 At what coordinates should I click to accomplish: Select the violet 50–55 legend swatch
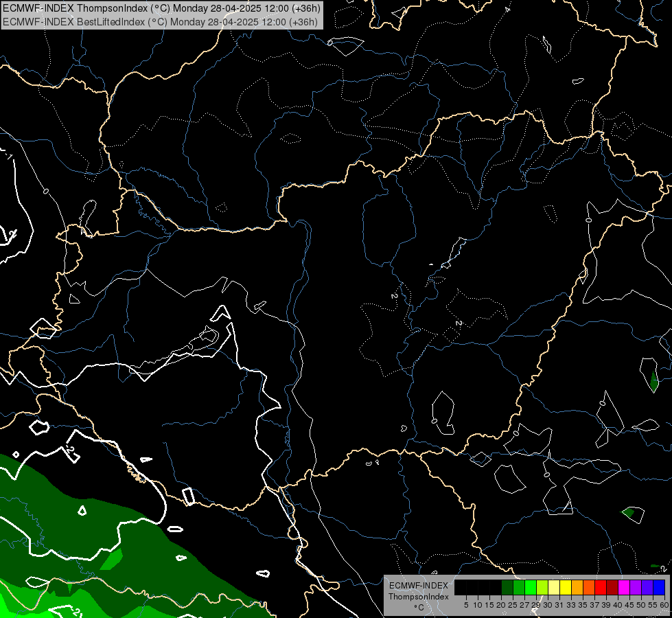coord(647,587)
